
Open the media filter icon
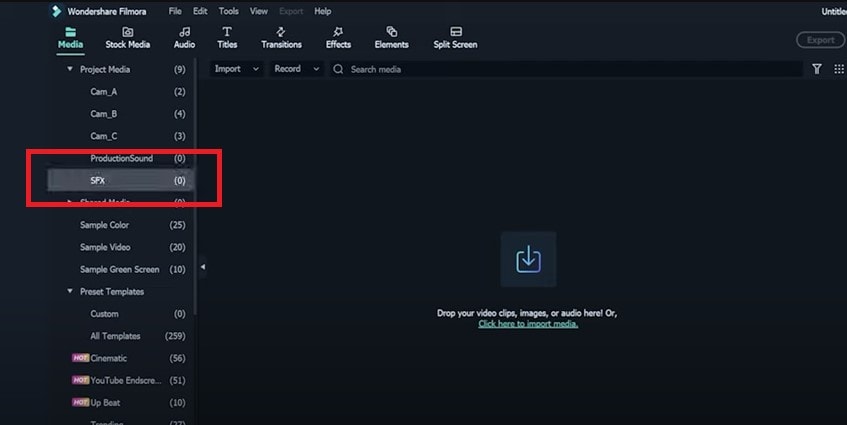pyautogui.click(x=817, y=69)
